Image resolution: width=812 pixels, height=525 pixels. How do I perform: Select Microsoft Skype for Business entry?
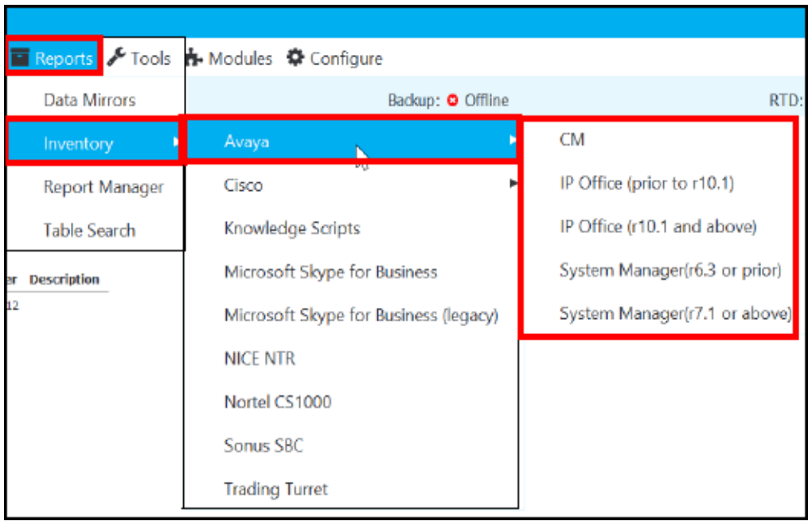tap(351, 271)
